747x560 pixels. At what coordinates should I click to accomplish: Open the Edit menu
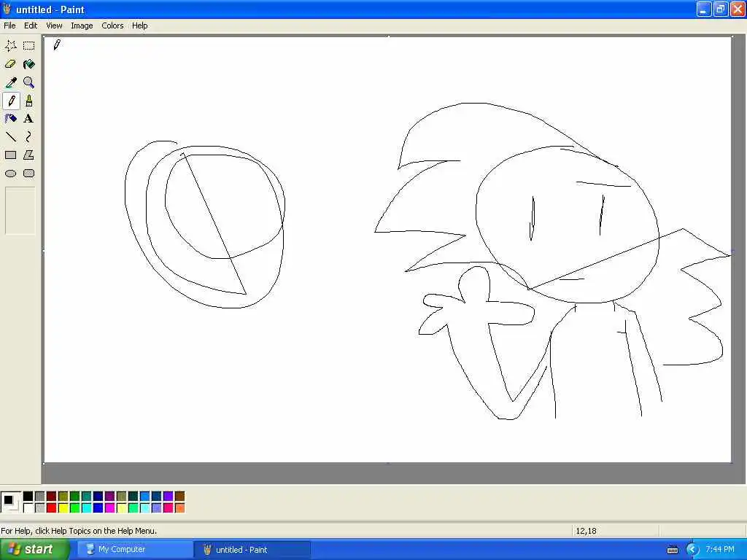click(31, 26)
